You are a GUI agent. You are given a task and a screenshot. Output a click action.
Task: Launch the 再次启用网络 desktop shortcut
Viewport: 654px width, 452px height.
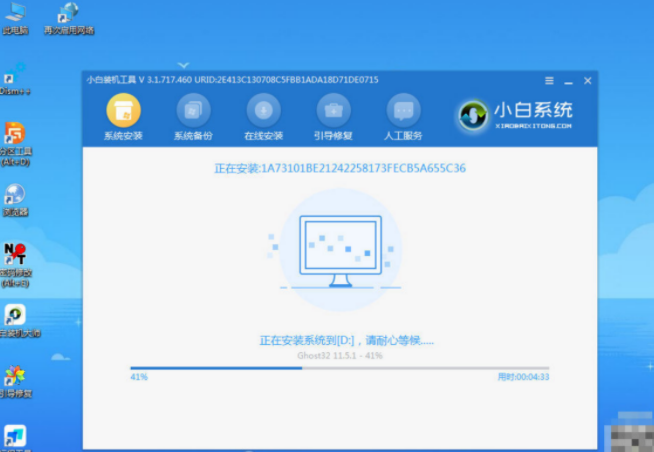[x=69, y=18]
